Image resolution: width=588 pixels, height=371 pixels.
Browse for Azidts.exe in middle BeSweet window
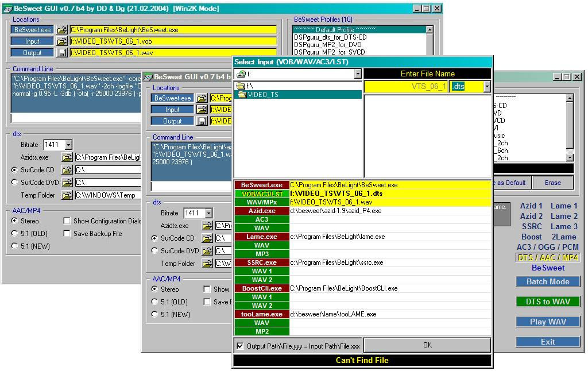pyautogui.click(x=207, y=226)
